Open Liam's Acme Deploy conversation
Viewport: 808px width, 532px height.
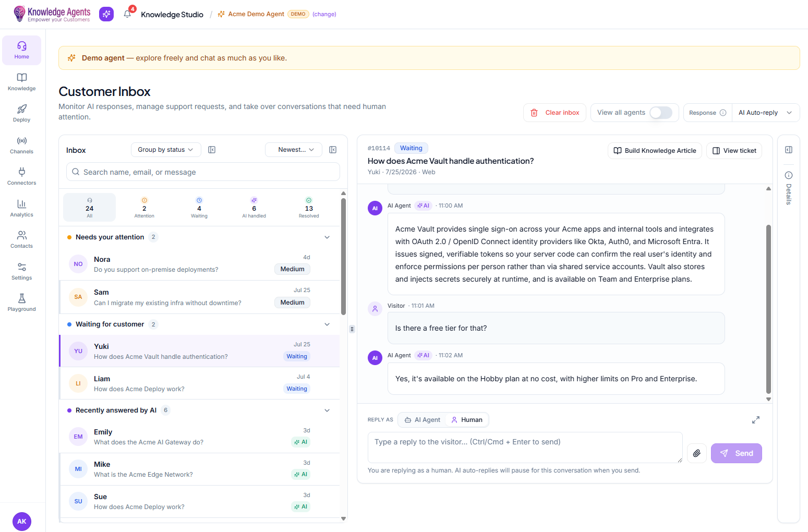pos(199,383)
